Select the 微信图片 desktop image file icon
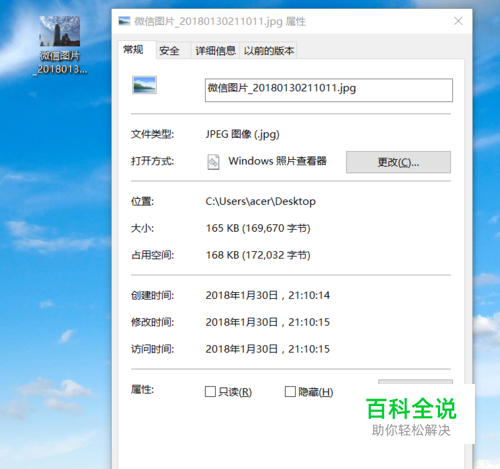This screenshot has height=469, width=500. (x=60, y=31)
